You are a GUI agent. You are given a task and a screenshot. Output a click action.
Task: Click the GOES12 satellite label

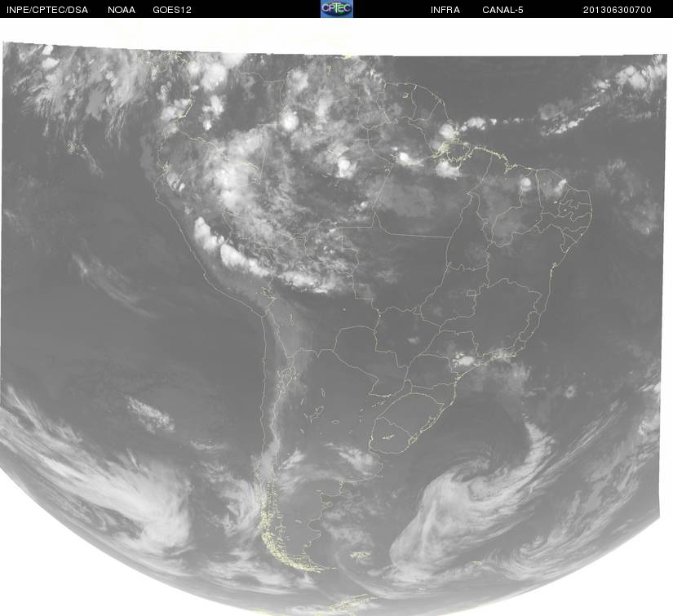tap(172, 10)
